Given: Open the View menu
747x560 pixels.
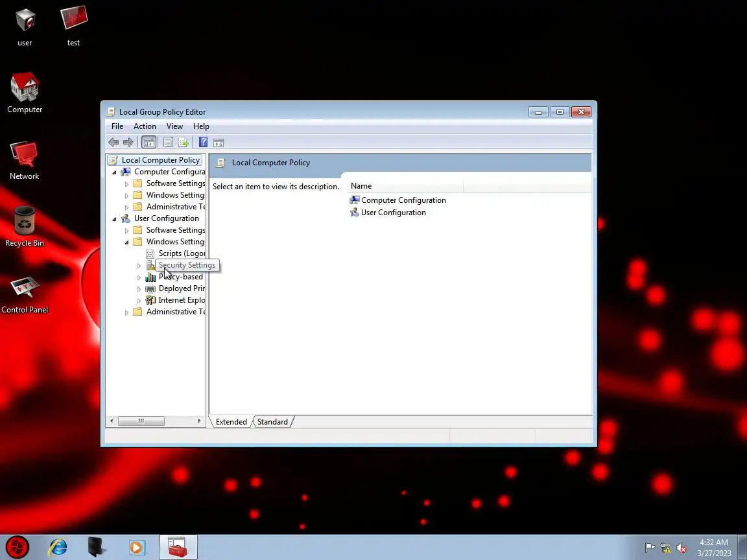Looking at the screenshot, I should pyautogui.click(x=174, y=126).
